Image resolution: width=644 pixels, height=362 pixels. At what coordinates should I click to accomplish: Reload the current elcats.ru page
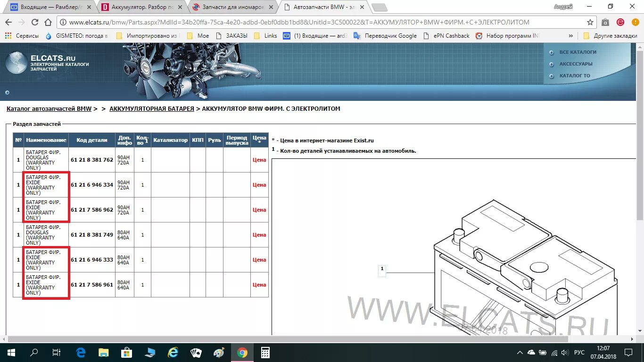coord(35,22)
